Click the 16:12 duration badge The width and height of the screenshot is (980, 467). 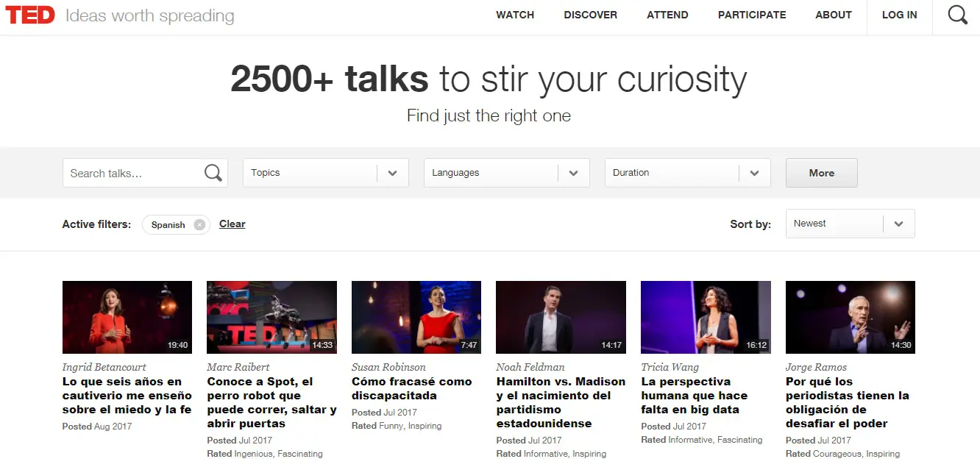[x=756, y=345]
